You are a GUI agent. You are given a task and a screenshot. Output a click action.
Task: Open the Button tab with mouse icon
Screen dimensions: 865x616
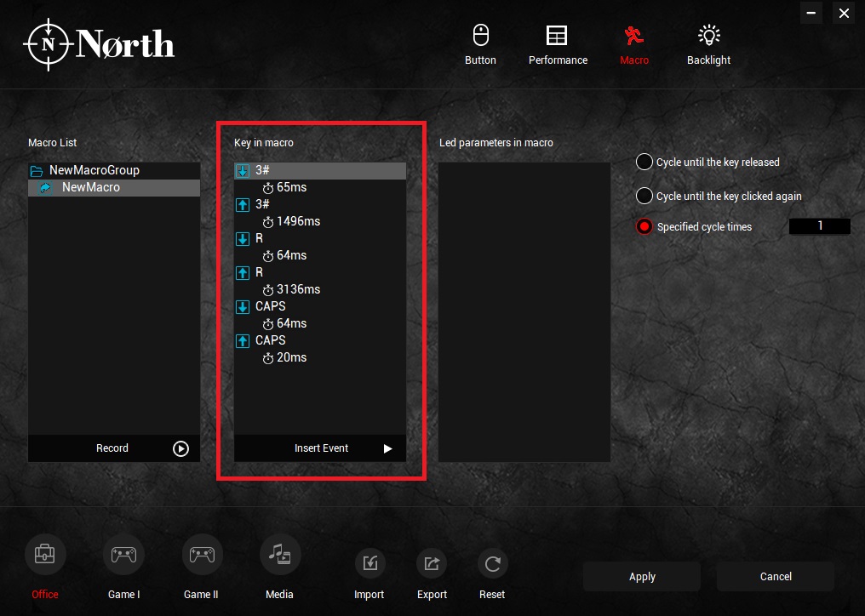coord(480,45)
